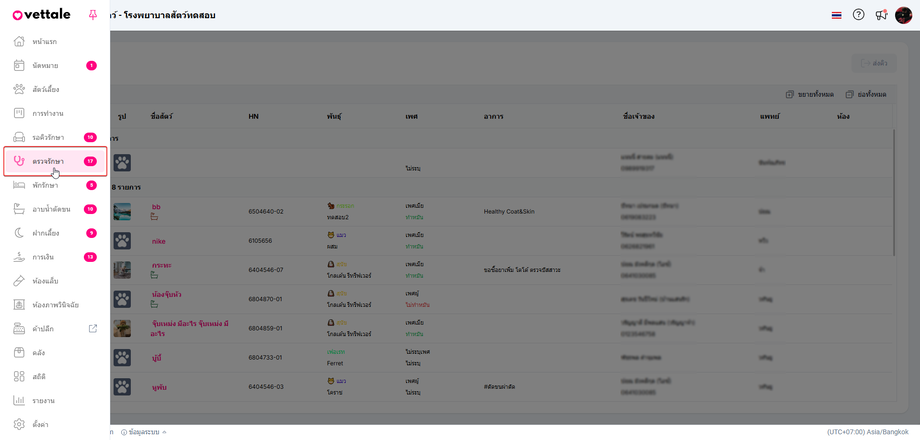The width and height of the screenshot is (920, 440).
Task: Click the Healthy Coat&Skin symptom text
Action: click(509, 211)
